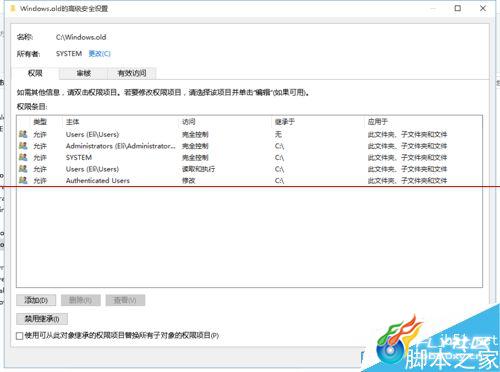Toggle the replace child object permissions checkbox

coord(20,336)
